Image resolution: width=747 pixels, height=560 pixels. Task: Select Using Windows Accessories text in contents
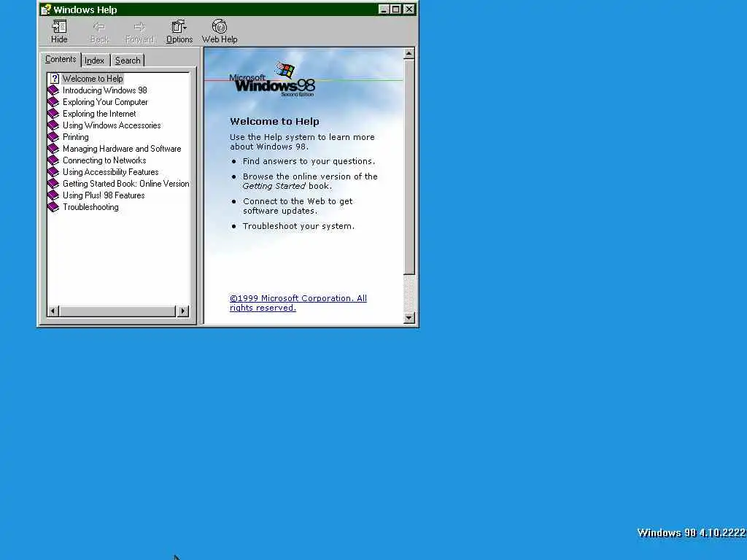(112, 125)
